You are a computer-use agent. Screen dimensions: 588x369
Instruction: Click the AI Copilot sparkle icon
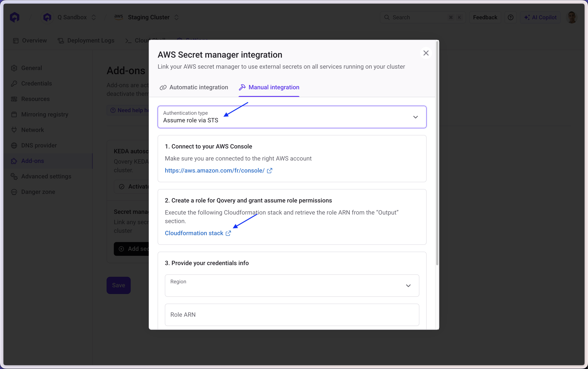(x=527, y=17)
